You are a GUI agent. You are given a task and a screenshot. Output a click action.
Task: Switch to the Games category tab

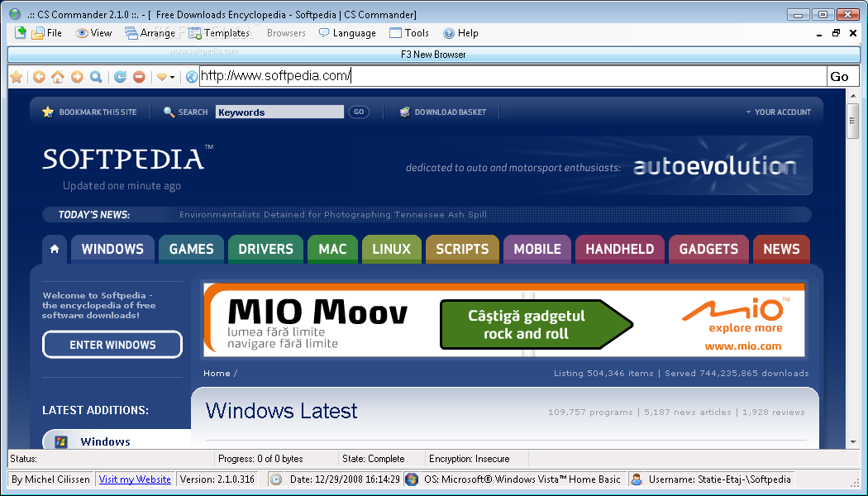click(x=191, y=249)
